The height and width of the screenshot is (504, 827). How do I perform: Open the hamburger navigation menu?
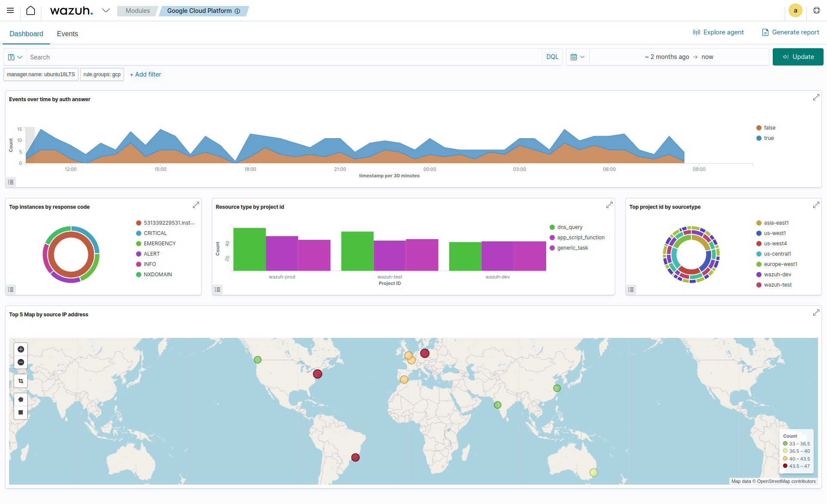pyautogui.click(x=10, y=10)
